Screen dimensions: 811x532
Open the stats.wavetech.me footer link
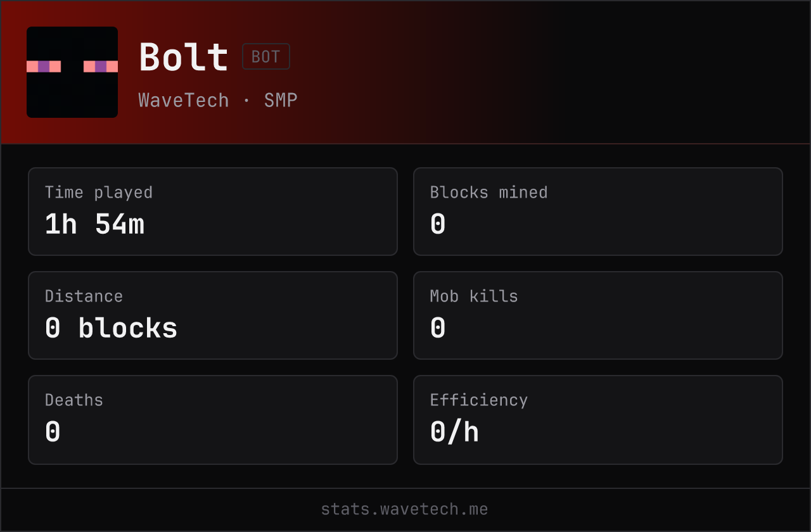click(405, 509)
